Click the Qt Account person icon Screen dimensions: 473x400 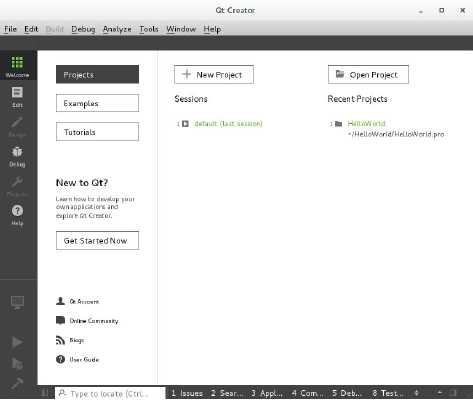click(60, 301)
